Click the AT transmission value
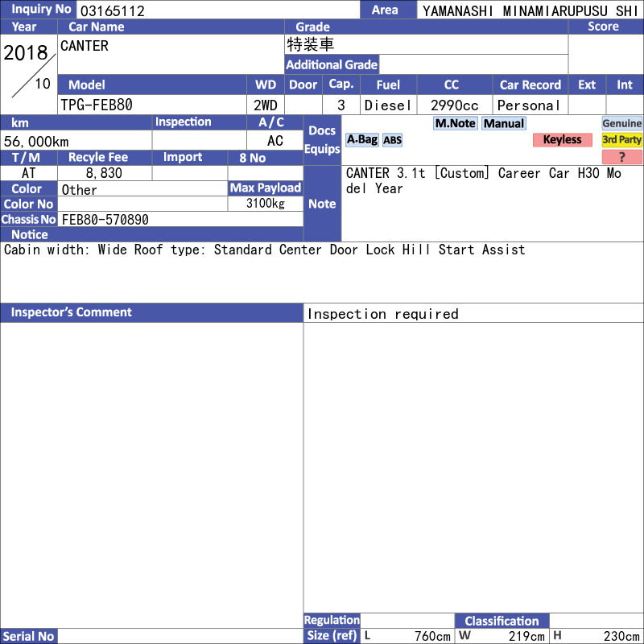The image size is (644, 644). click(29, 173)
